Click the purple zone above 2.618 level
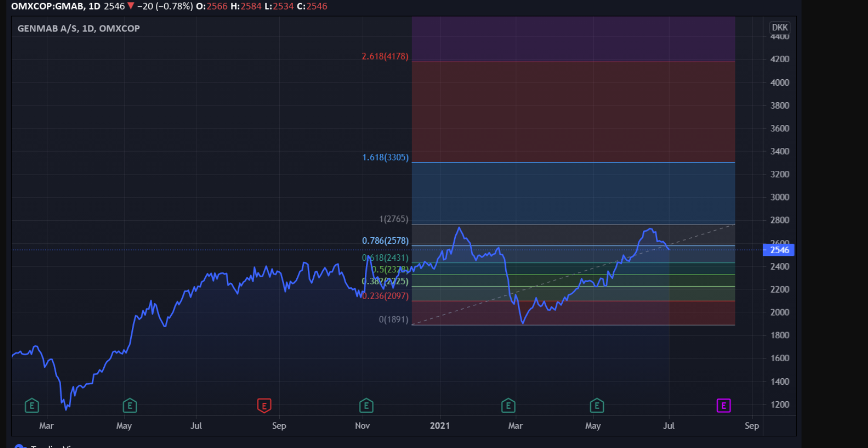Viewport: 868px width, 448px height. pyautogui.click(x=573, y=39)
